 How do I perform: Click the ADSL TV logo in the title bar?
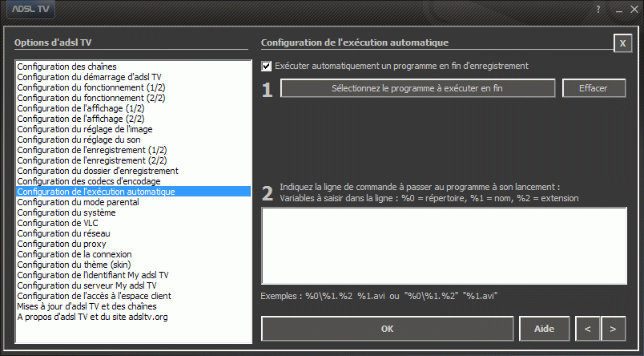pos(30,9)
